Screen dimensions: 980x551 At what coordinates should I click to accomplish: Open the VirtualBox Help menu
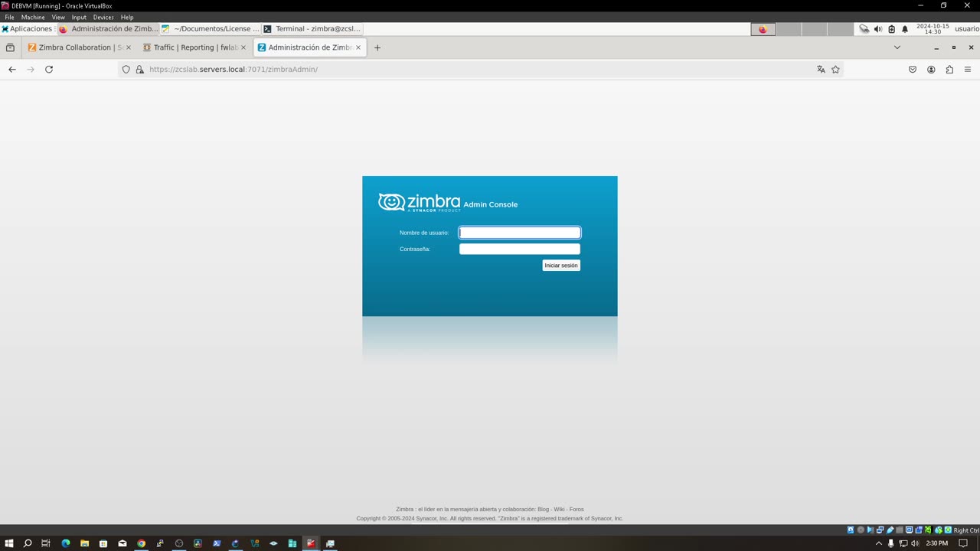point(127,17)
